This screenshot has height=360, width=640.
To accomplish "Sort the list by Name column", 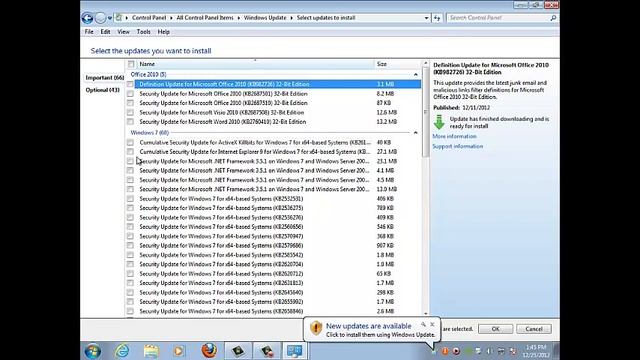I will (255, 64).
